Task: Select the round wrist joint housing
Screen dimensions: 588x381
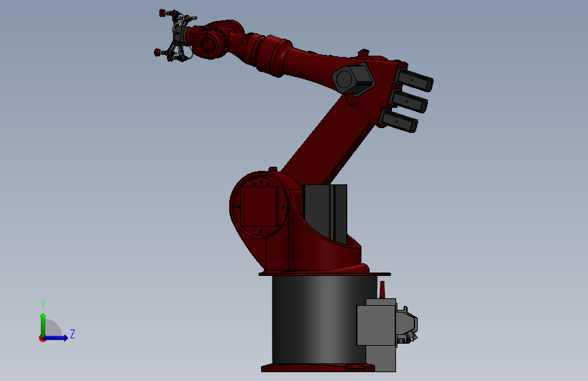Action: pyautogui.click(x=210, y=43)
